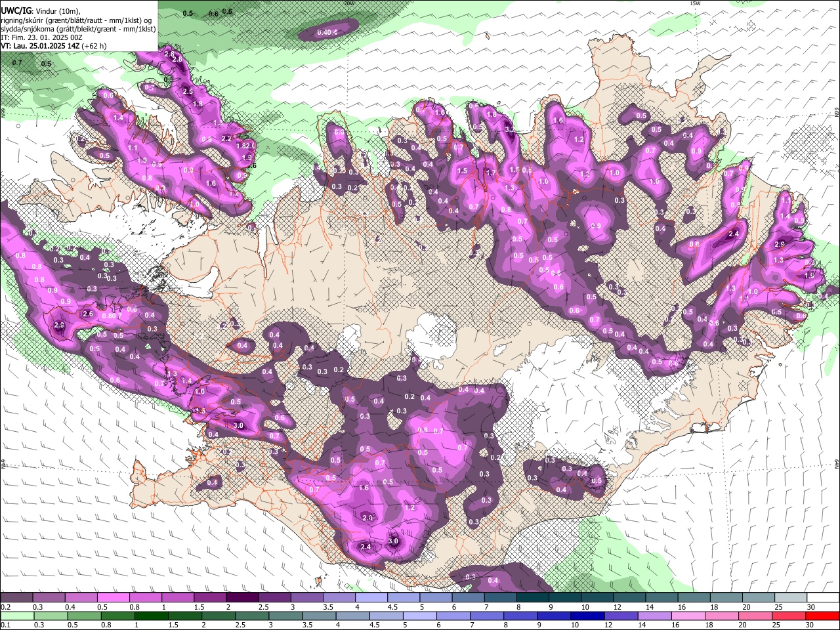840x630 pixels.
Task: Click the '0.1' label in the rain legend
Action: pyautogui.click(x=6, y=625)
